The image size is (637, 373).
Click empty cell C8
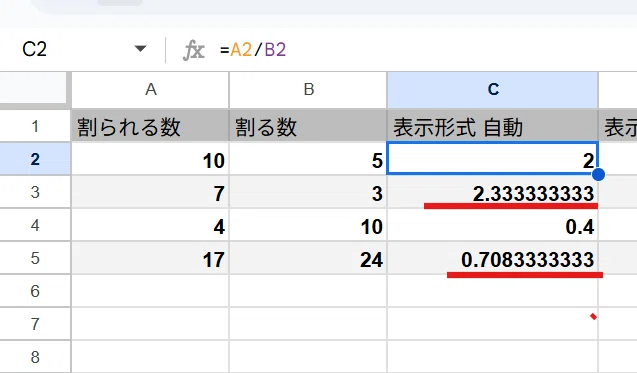pyautogui.click(x=493, y=357)
